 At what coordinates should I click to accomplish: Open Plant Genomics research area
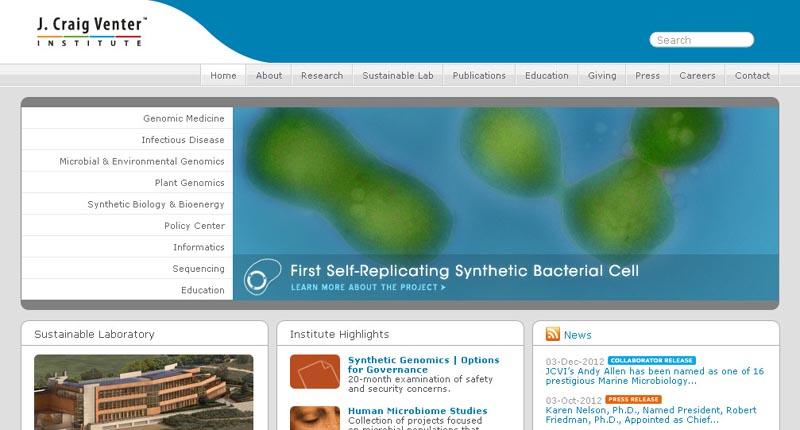(x=127, y=183)
